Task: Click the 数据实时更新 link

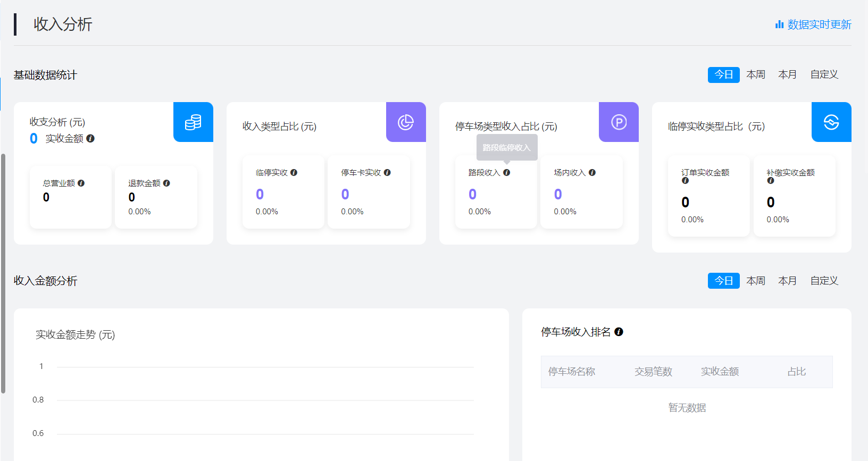Action: pos(813,24)
